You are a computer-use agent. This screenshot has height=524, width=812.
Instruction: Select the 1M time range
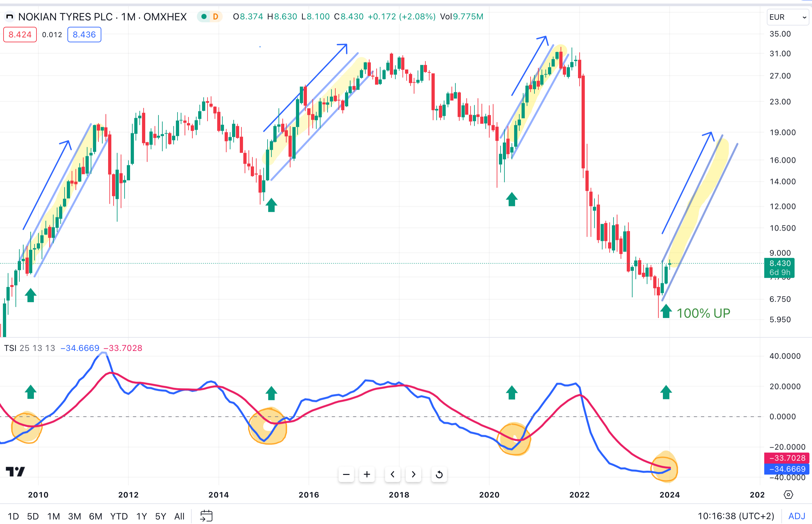[x=53, y=517]
